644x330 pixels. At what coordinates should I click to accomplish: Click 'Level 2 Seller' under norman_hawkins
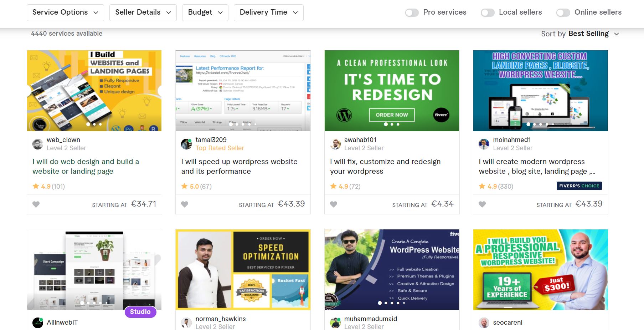tap(215, 327)
